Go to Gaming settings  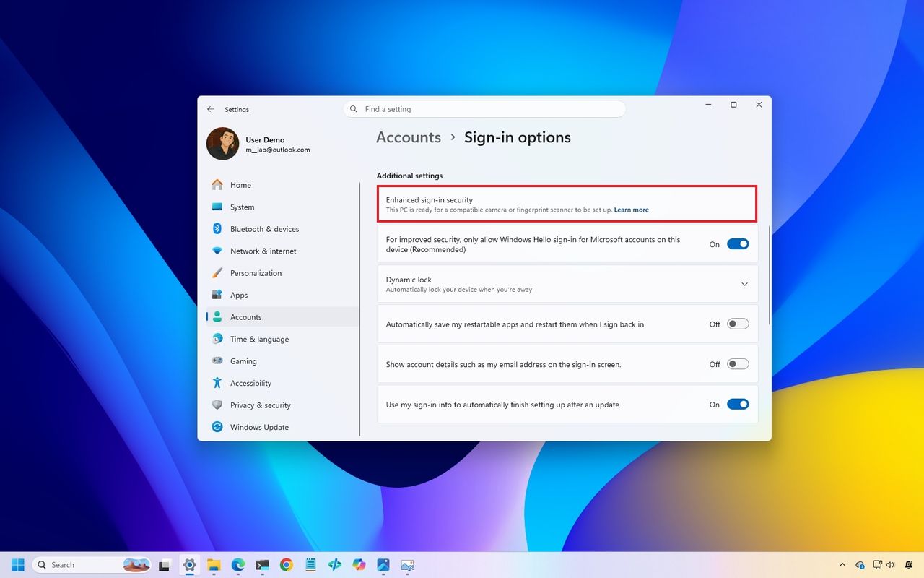282,361
